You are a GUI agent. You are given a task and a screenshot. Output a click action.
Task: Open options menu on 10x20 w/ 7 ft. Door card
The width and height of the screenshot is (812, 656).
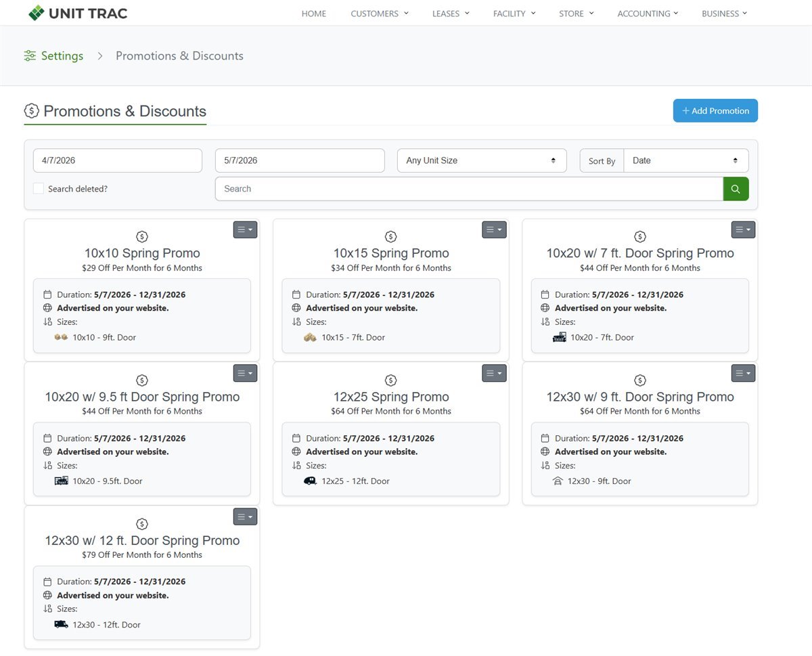tap(743, 229)
